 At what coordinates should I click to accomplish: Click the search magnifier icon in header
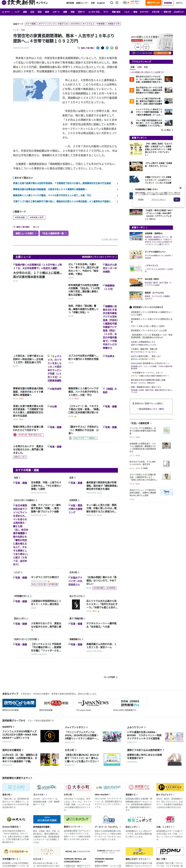[112, 3]
